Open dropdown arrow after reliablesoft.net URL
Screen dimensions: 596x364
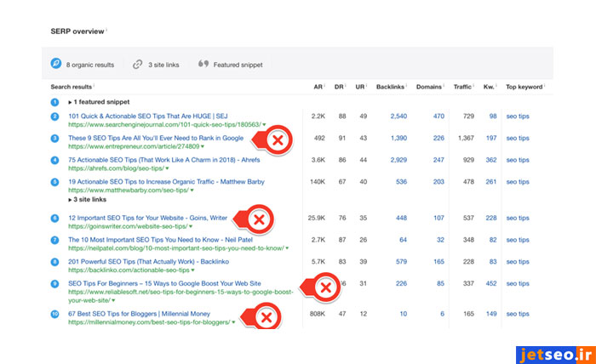point(113,300)
